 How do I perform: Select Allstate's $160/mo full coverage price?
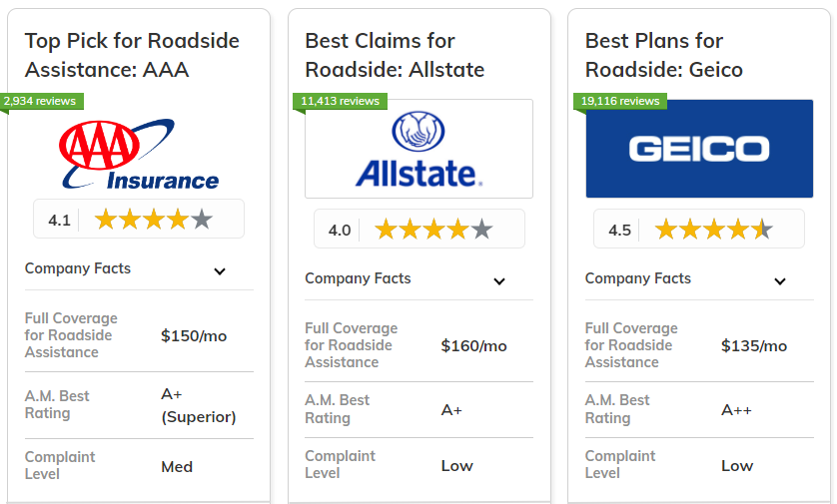coord(473,346)
